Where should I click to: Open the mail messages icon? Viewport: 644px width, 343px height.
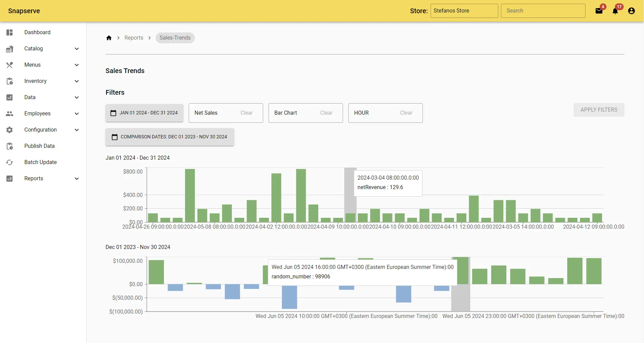(x=599, y=11)
